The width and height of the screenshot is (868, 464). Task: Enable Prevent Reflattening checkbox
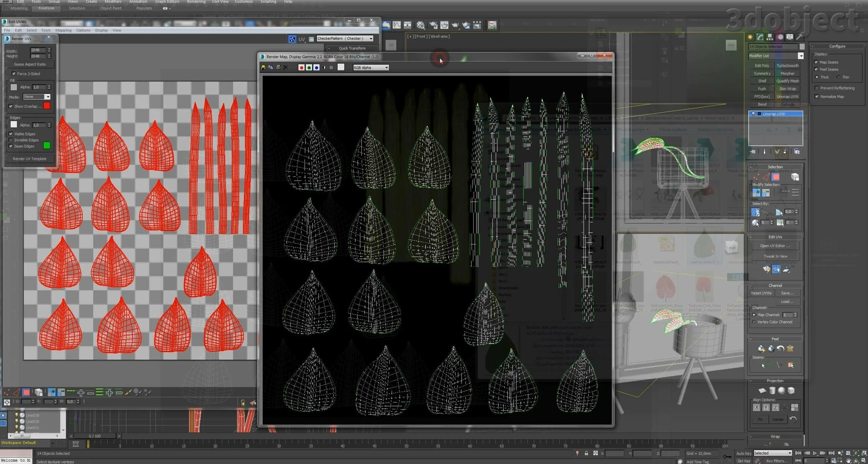[x=817, y=88]
